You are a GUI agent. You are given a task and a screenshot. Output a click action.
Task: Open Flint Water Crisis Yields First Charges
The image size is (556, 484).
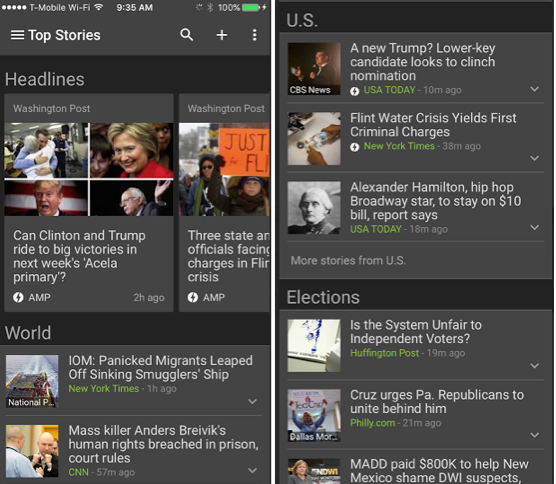click(x=433, y=124)
